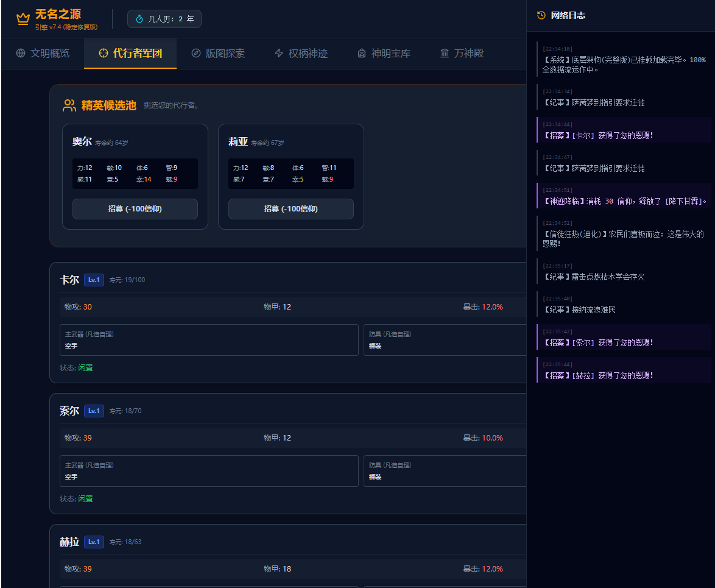Click the 22:34:34 萨满梦到指引 log entry
Screen dimensions: 715x588
click(x=624, y=97)
